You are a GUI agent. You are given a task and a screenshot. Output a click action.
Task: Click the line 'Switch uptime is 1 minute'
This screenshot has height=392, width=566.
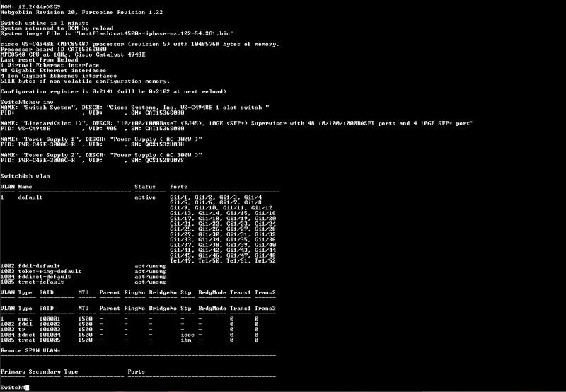(45, 23)
